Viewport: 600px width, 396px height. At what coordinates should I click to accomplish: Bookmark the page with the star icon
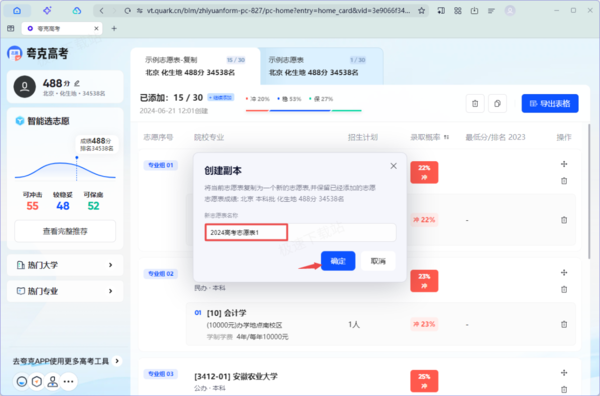click(x=421, y=11)
